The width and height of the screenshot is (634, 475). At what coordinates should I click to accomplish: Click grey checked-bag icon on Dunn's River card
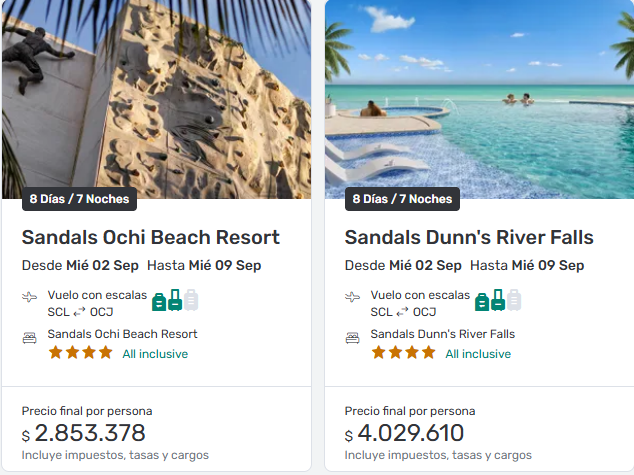(x=514, y=300)
